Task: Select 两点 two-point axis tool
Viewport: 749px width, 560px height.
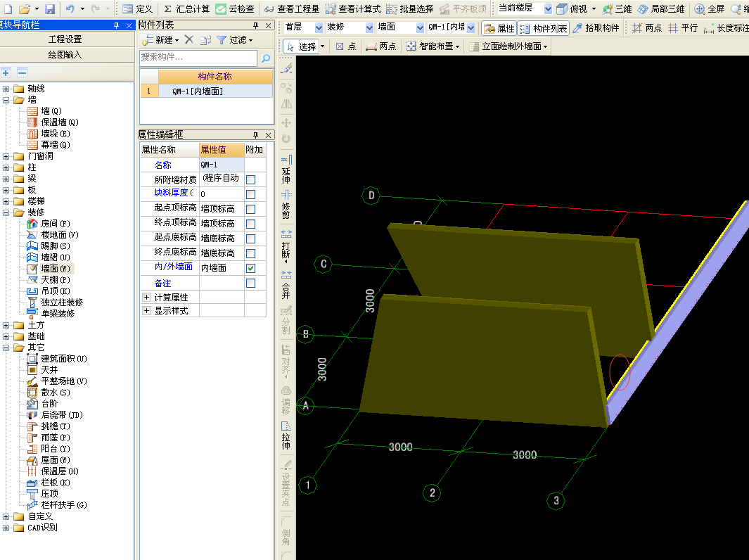Action: tap(647, 28)
